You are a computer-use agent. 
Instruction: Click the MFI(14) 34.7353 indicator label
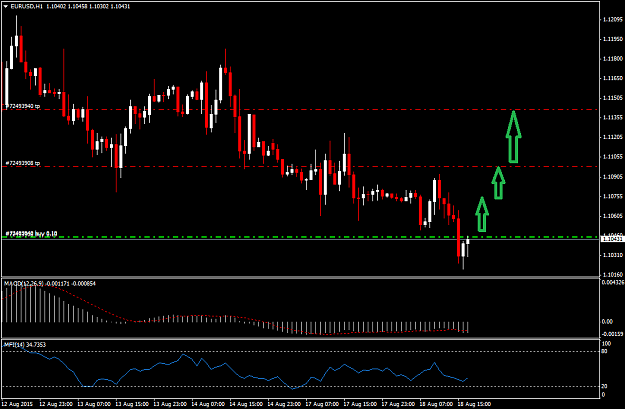point(25,344)
